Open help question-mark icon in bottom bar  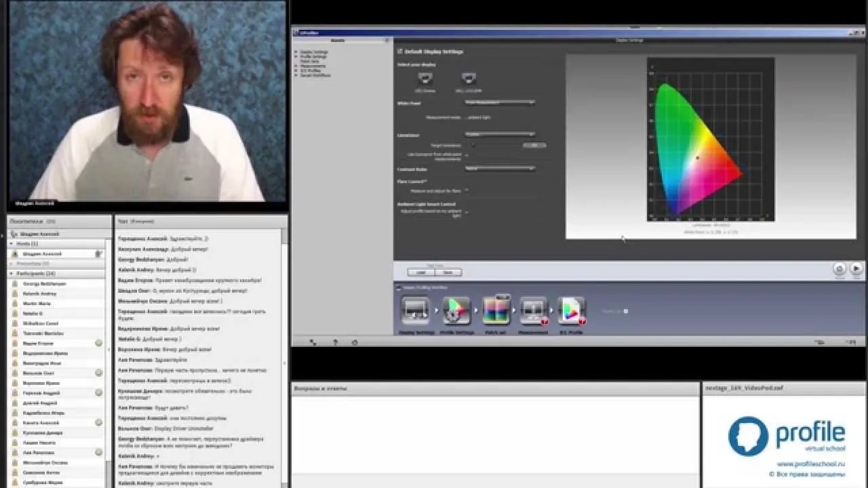pyautogui.click(x=334, y=342)
